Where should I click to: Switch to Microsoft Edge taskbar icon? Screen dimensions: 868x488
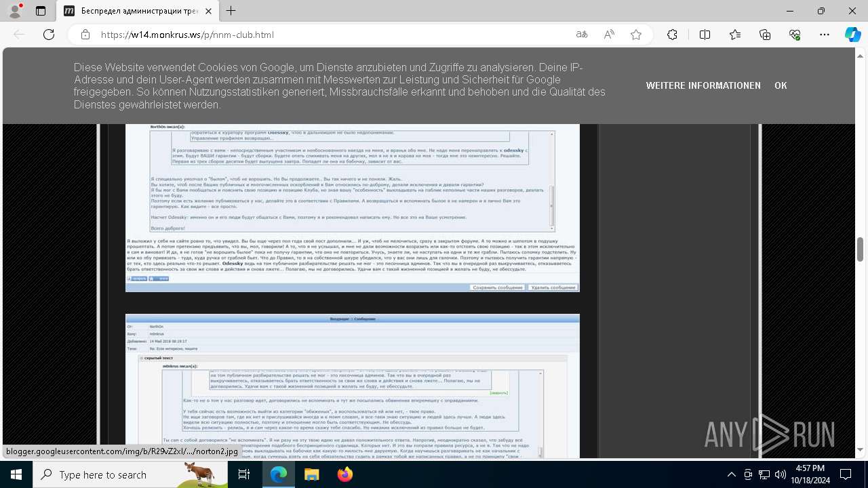pyautogui.click(x=279, y=474)
